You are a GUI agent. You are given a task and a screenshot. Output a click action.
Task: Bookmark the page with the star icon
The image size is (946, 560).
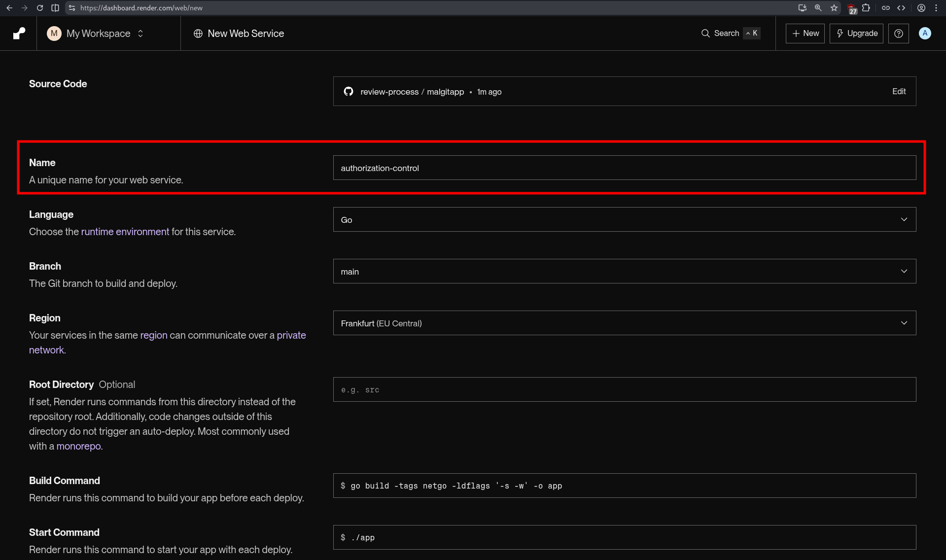pos(834,8)
